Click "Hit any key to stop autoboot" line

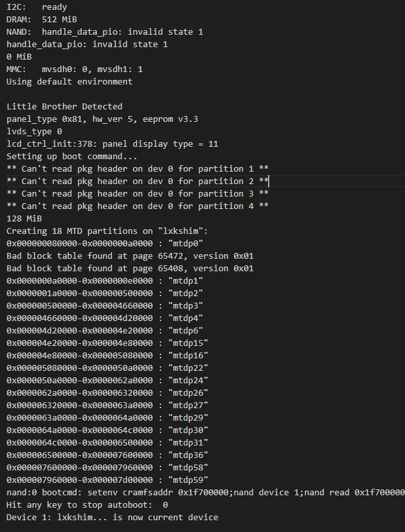(x=87, y=505)
